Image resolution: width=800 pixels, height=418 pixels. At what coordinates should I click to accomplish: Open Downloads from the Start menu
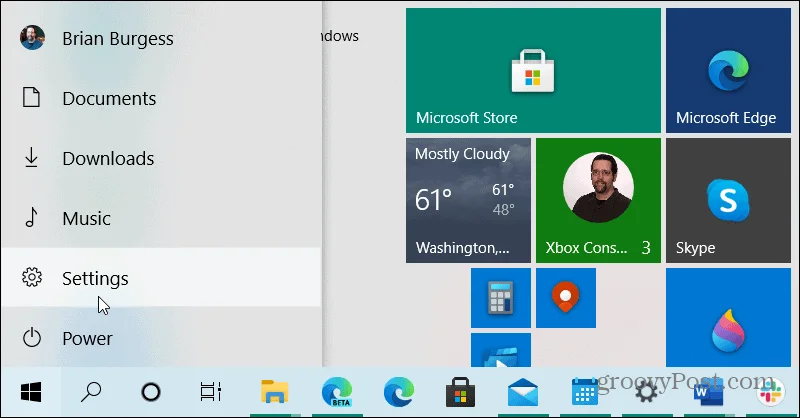pyautogui.click(x=161, y=158)
